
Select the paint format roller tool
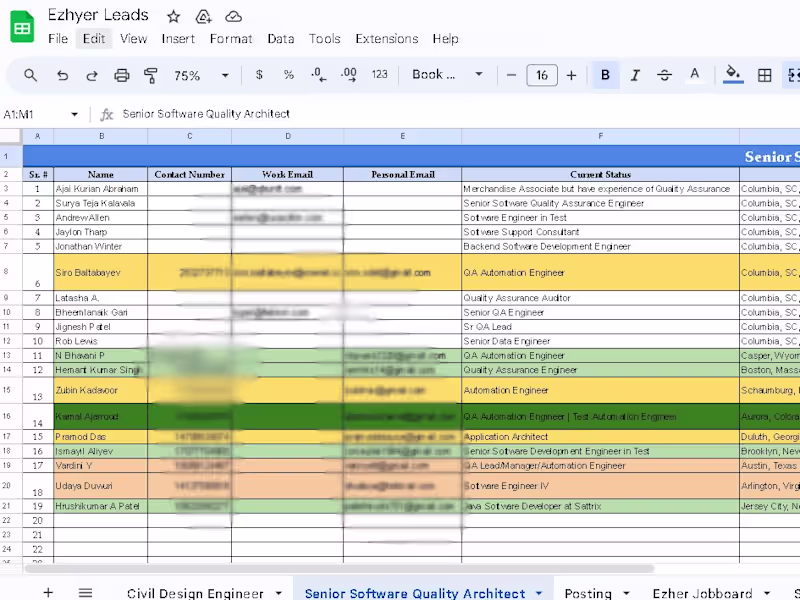pos(151,75)
